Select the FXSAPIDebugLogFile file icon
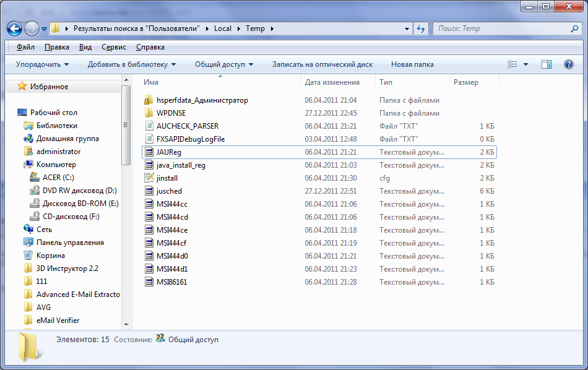 coord(149,139)
